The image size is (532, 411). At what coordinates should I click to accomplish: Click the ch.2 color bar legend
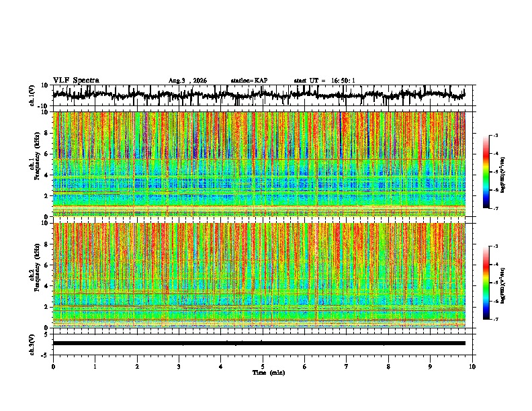(486, 283)
